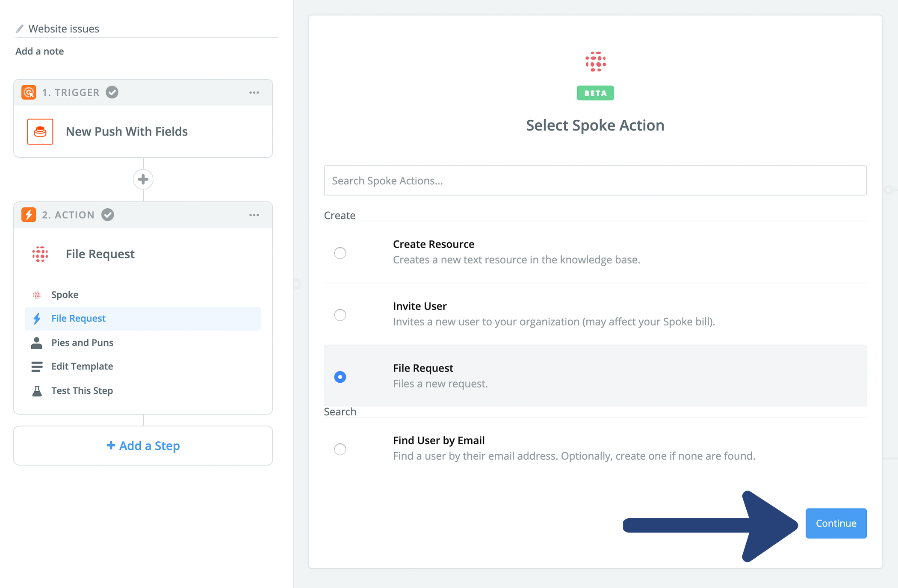Screen dimensions: 898x588
Task: Select the Find User by Email radio button
Action: coord(340,449)
